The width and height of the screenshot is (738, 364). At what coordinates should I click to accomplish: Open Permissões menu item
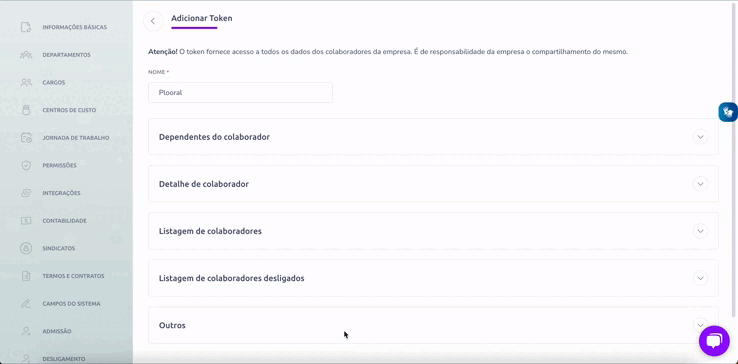59,165
